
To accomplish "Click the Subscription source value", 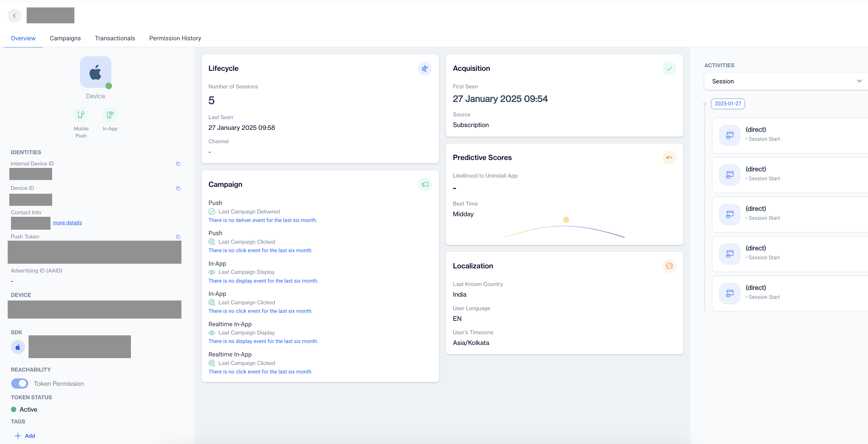I will (x=471, y=125).
